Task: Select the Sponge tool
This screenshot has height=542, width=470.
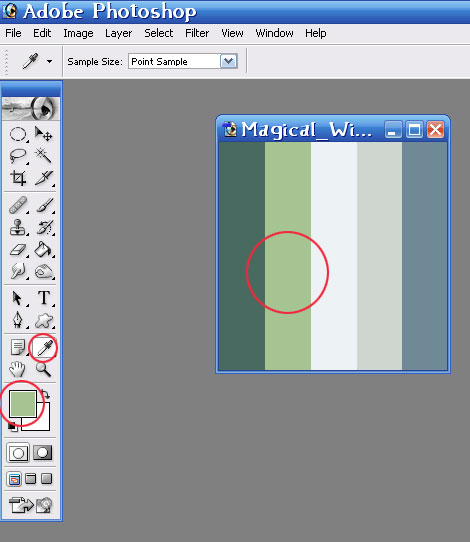Action: pos(44,272)
